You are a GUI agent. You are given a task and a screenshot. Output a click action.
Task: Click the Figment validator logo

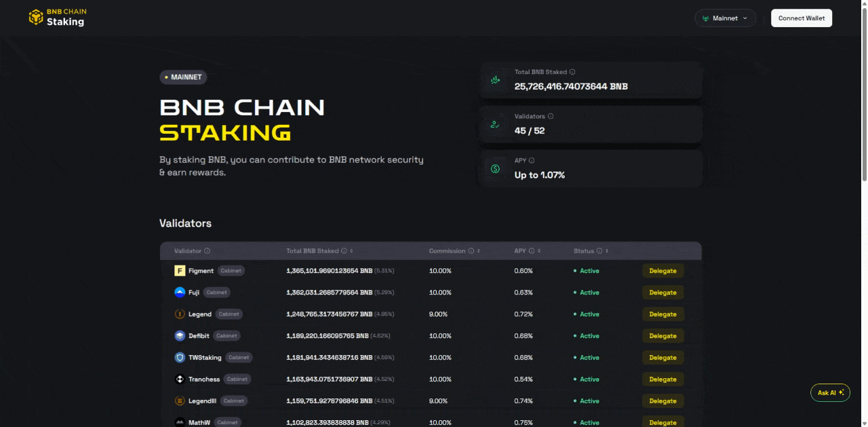pos(180,271)
